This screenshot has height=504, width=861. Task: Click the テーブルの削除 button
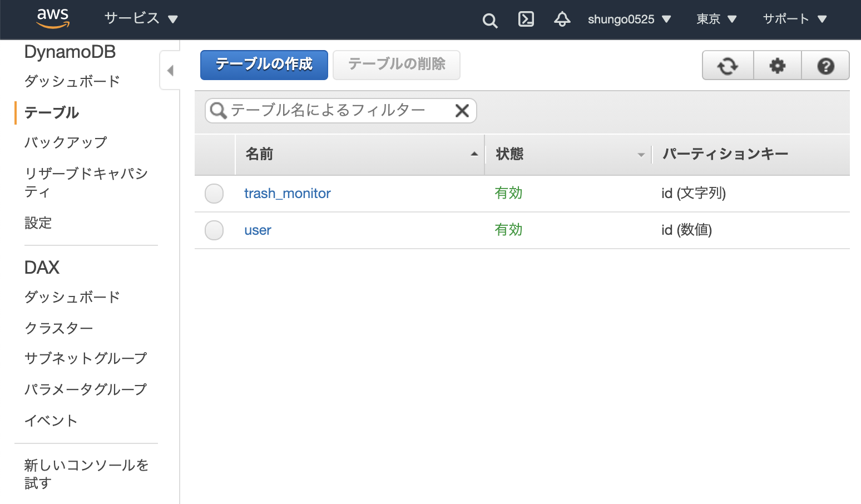397,65
